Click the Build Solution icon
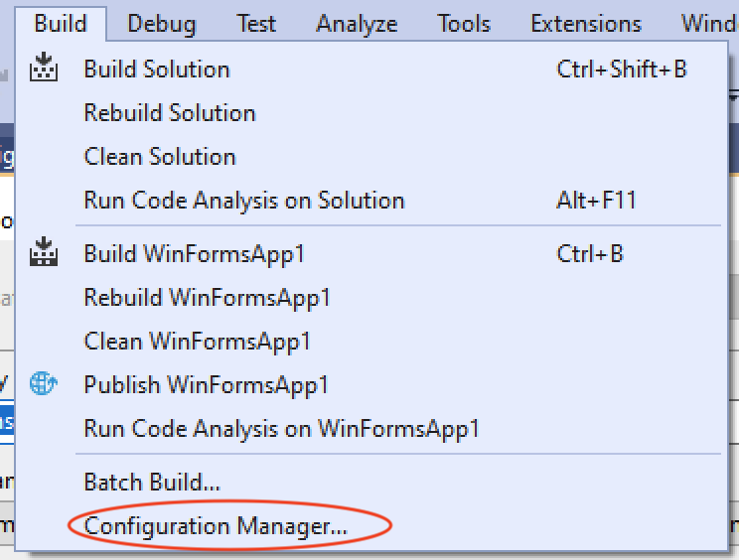Screen dimensions: 739x560 pyautogui.click(x=44, y=69)
